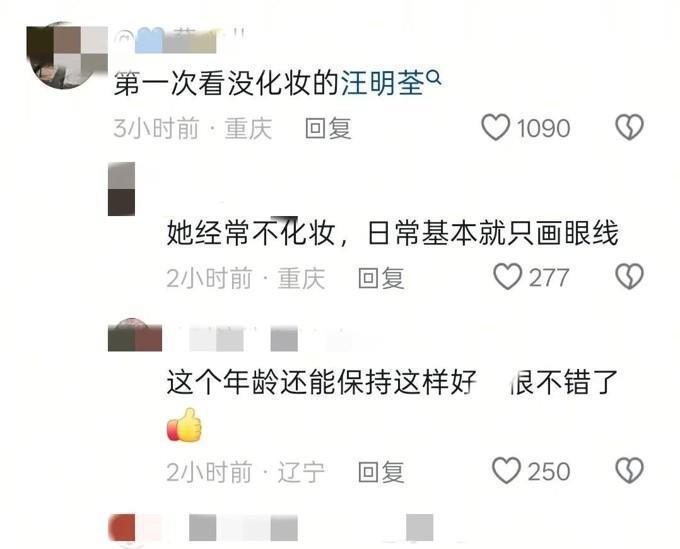
Task: Reply to the 她经常不化妆 comment
Action: click(381, 278)
